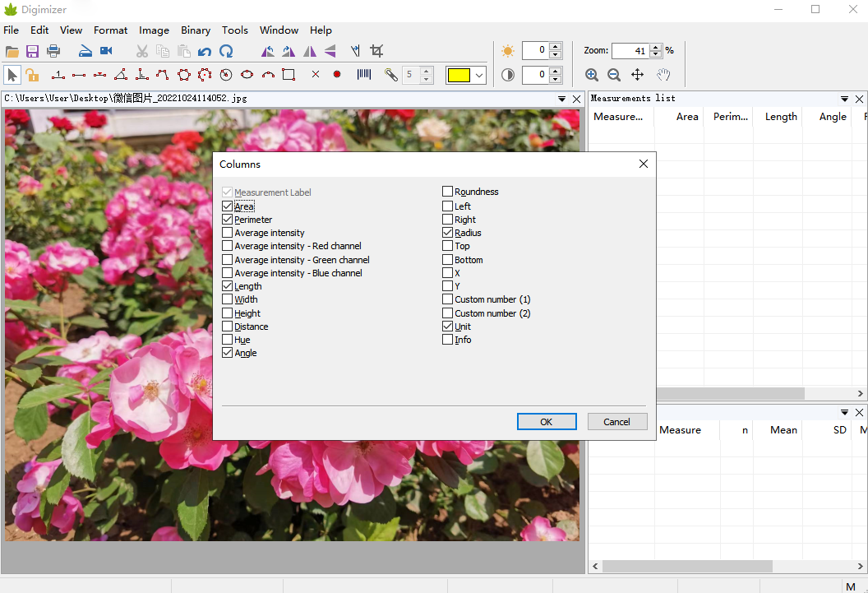Click the Area column header
This screenshot has width=868, height=593.
[x=679, y=117]
